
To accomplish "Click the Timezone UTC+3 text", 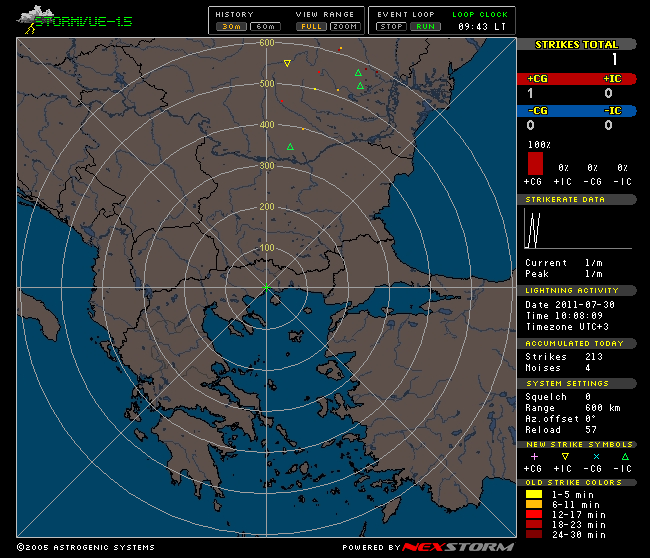I will click(x=567, y=327).
